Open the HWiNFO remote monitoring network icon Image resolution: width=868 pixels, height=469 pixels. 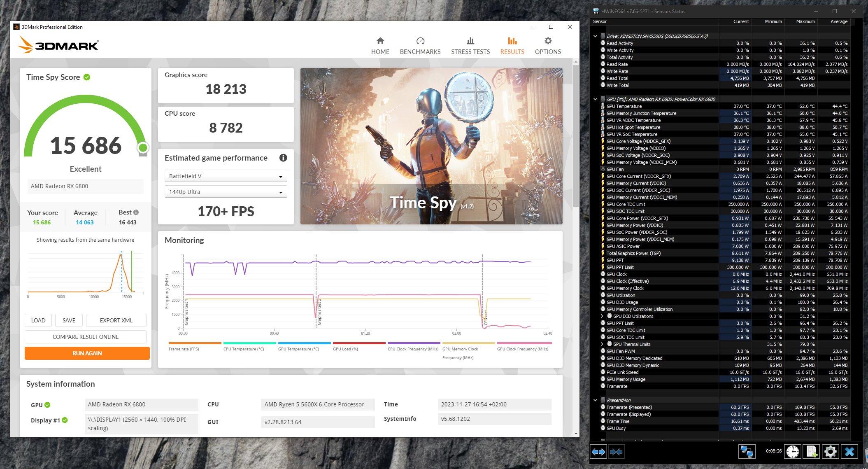747,452
